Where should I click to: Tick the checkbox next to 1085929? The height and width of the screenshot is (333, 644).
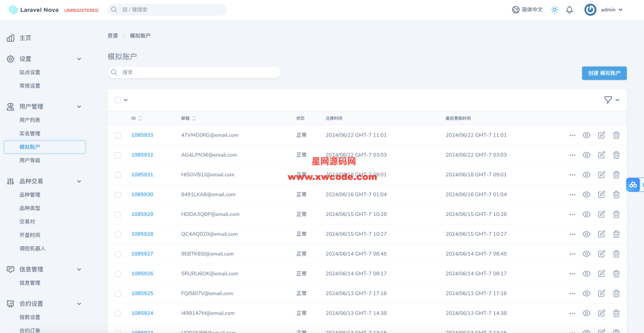(x=118, y=215)
